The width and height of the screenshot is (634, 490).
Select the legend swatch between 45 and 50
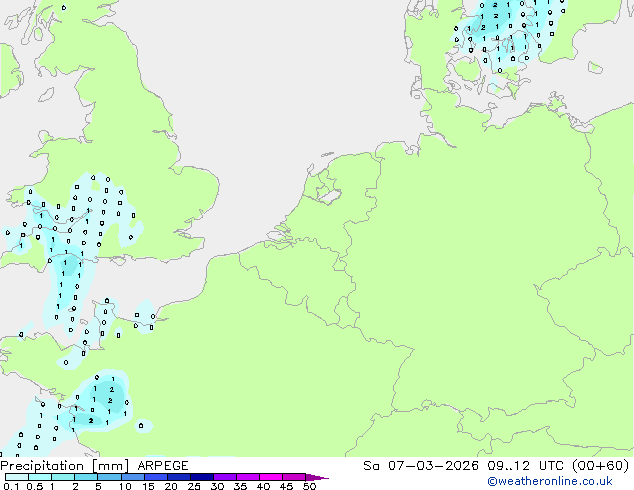click(294, 477)
